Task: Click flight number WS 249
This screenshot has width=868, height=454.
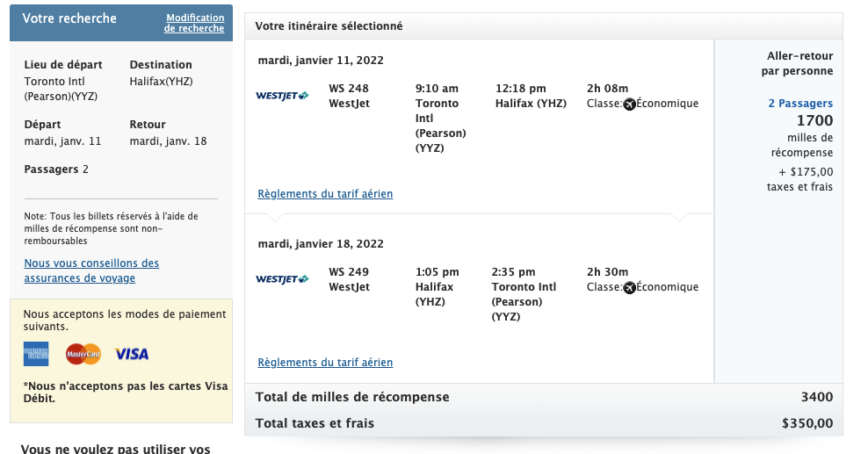Action: pyautogui.click(x=349, y=272)
